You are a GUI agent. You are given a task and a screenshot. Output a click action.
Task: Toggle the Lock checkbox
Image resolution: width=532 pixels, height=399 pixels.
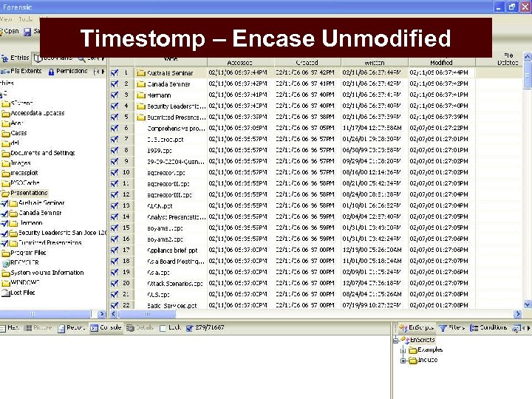point(163,328)
